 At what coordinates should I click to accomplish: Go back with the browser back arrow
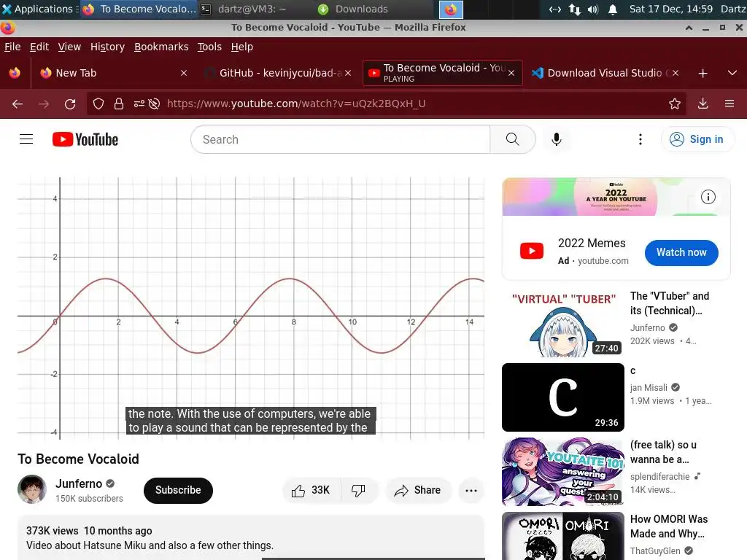click(x=18, y=104)
